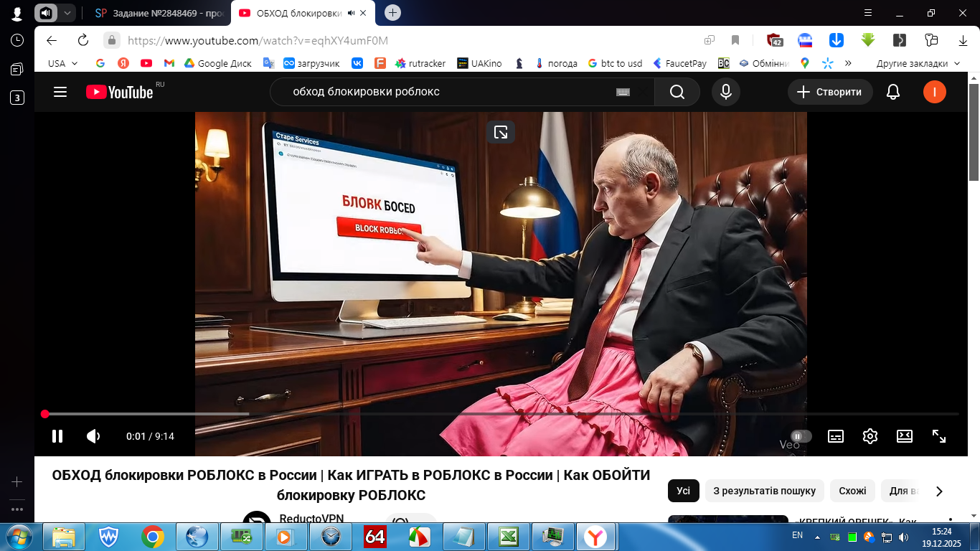Open the green download arrow extension
Screen dimensions: 980x551
[x=868, y=40]
